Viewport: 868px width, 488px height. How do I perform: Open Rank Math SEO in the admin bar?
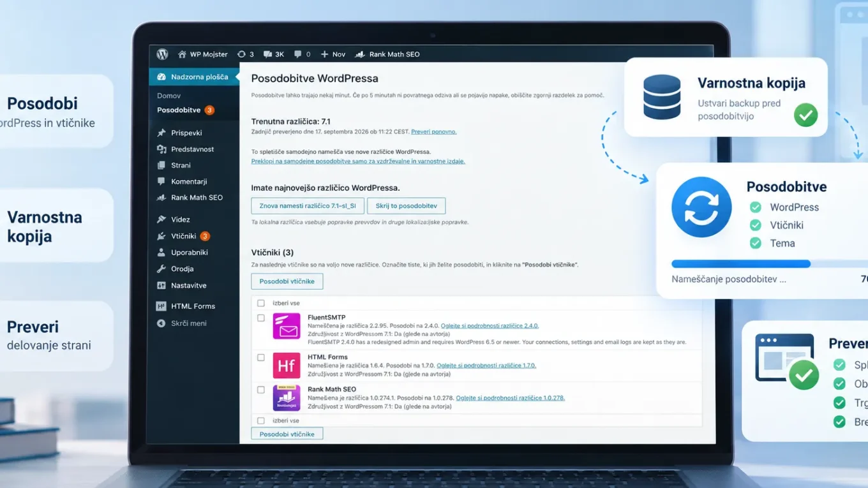(x=387, y=54)
